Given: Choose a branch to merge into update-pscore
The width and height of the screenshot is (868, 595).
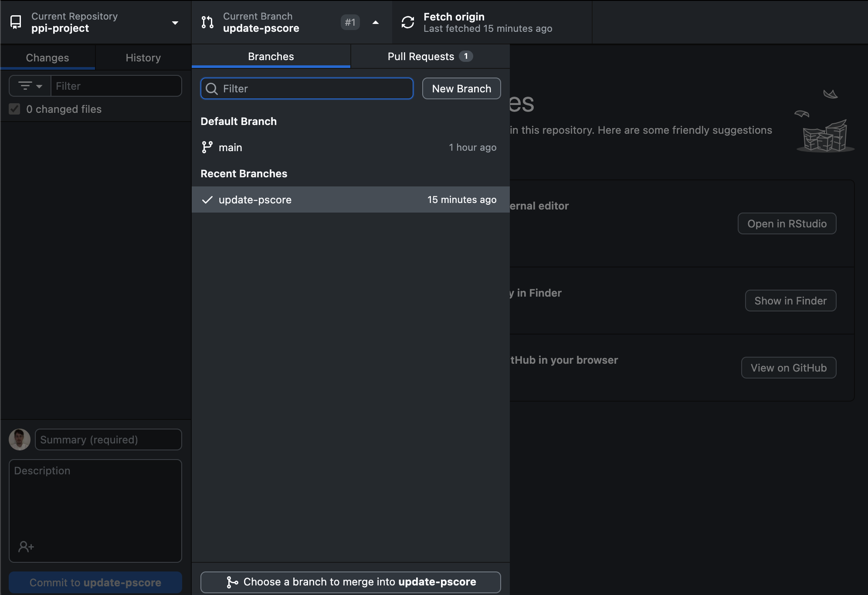Looking at the screenshot, I should [x=350, y=582].
